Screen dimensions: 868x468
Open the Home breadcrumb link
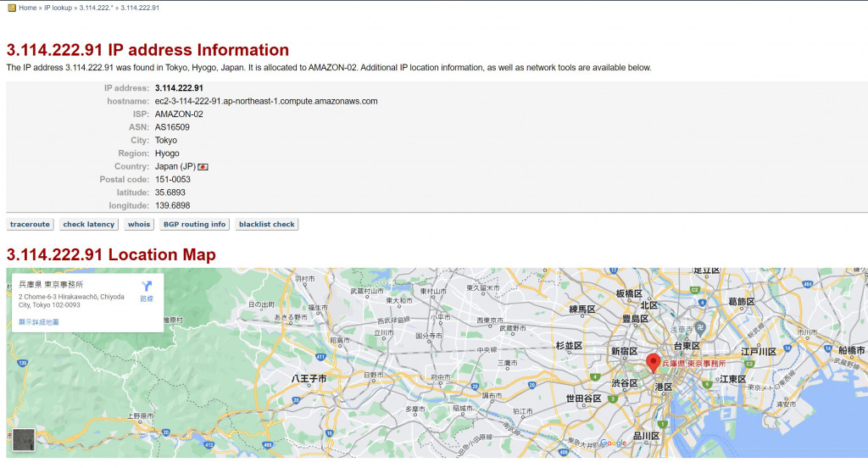coord(28,8)
